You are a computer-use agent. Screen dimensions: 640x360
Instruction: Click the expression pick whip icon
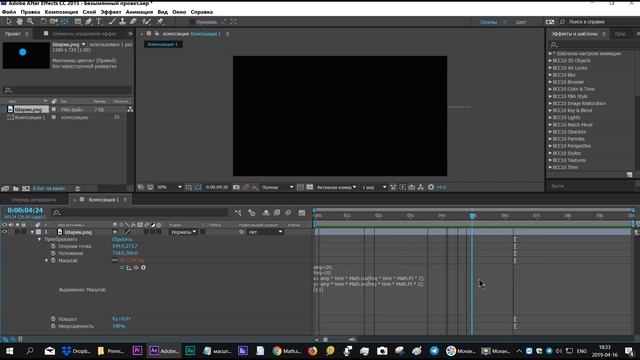click(136, 268)
